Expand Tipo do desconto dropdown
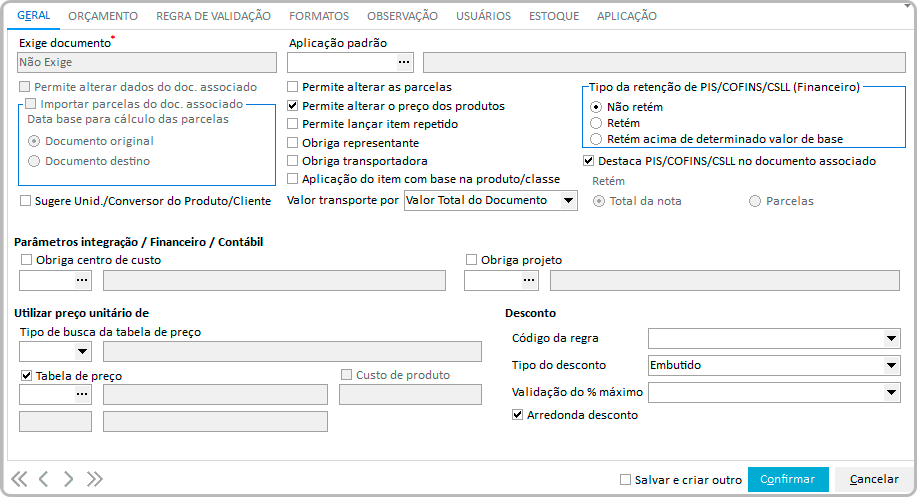The width and height of the screenshot is (917, 497). [891, 365]
